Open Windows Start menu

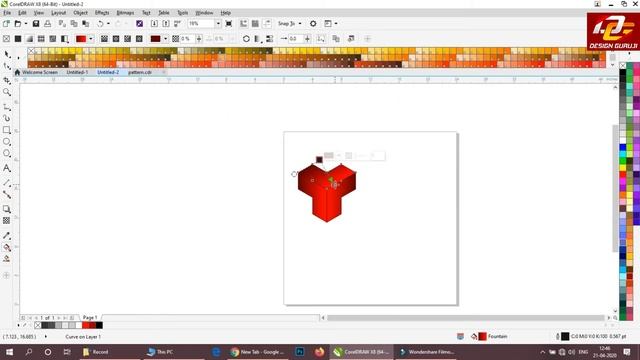9,352
